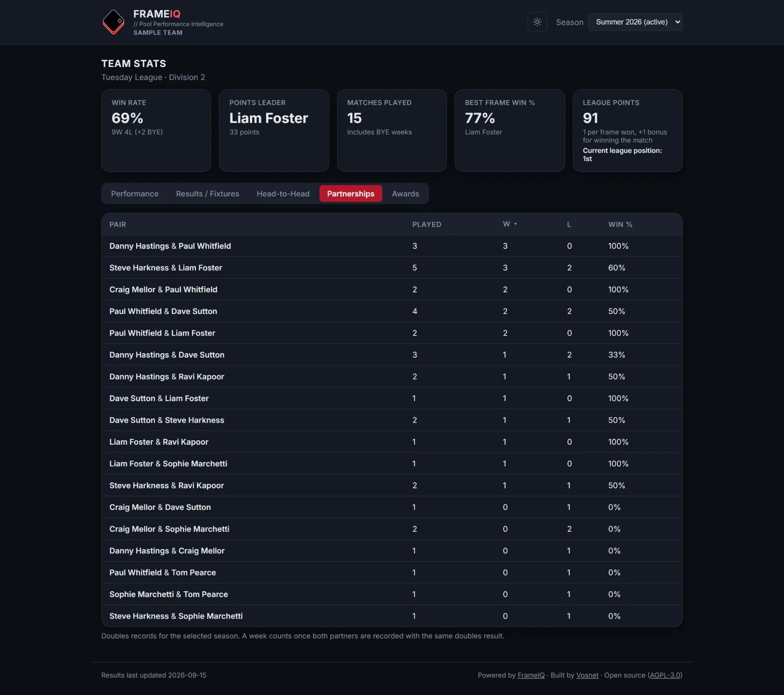Viewport: 784px width, 695px height.
Task: Click the 9W 4L (+2 BYE) record text
Action: [x=137, y=132]
